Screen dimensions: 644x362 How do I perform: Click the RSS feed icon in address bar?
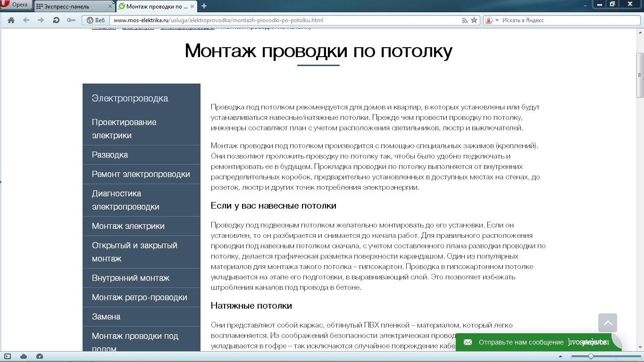(x=465, y=20)
